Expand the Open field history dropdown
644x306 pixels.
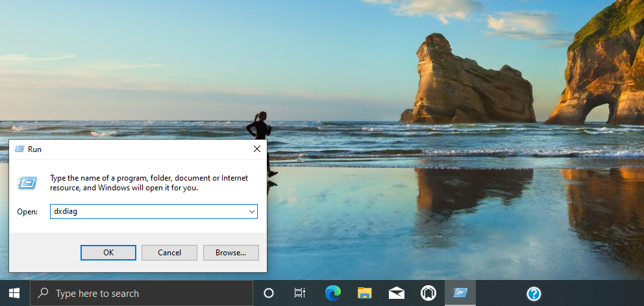pyautogui.click(x=252, y=211)
